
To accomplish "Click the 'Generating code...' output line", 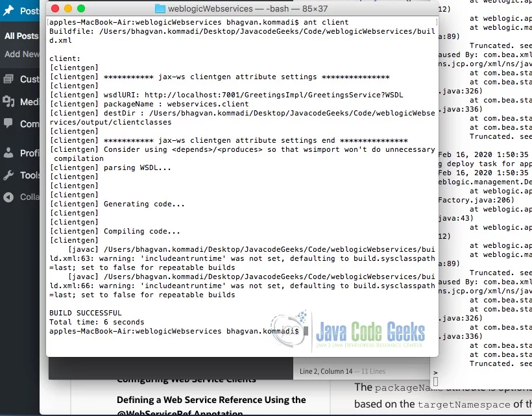I will pyautogui.click(x=144, y=204).
